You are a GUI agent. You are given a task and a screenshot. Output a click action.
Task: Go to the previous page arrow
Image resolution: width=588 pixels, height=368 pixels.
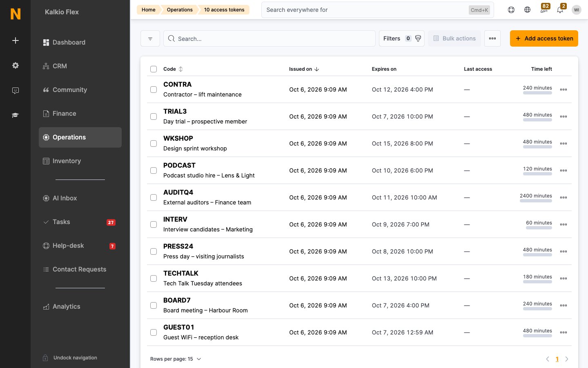click(x=548, y=359)
